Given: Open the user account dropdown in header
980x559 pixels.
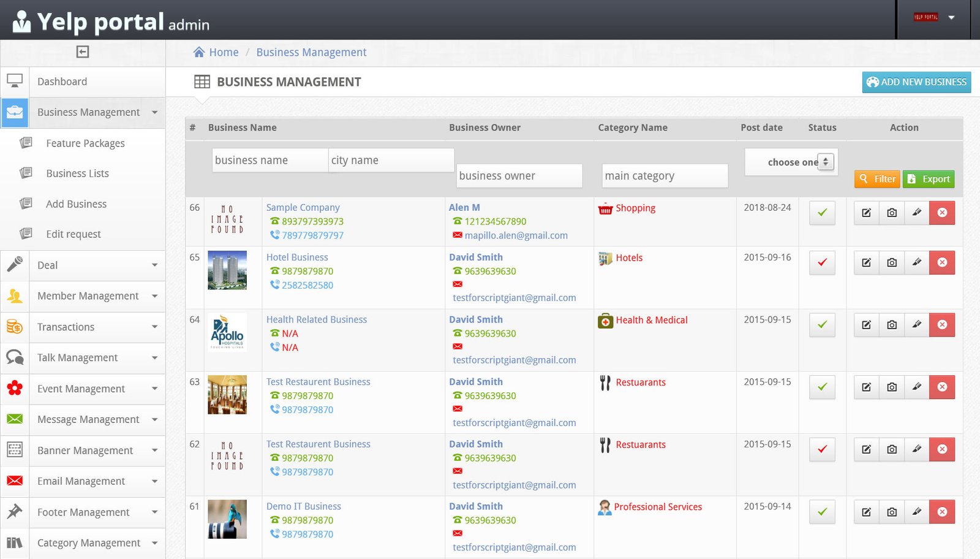Looking at the screenshot, I should coord(951,17).
